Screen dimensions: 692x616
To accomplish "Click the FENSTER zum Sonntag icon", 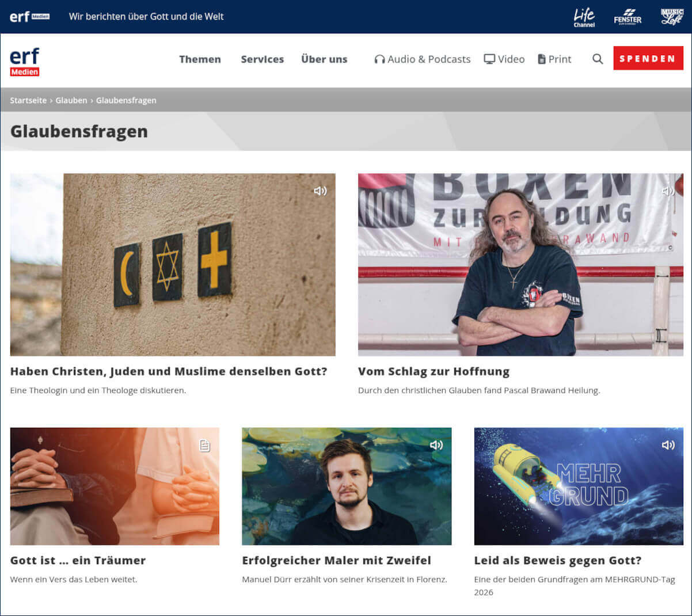I will coord(628,17).
